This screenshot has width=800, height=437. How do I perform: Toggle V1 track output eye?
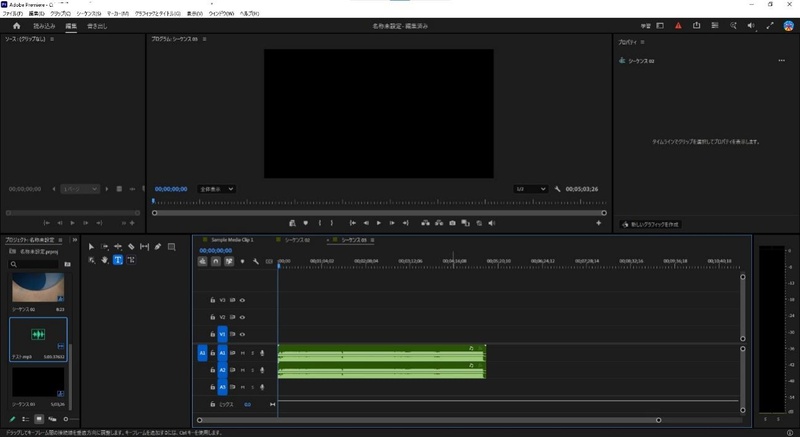(x=242, y=335)
